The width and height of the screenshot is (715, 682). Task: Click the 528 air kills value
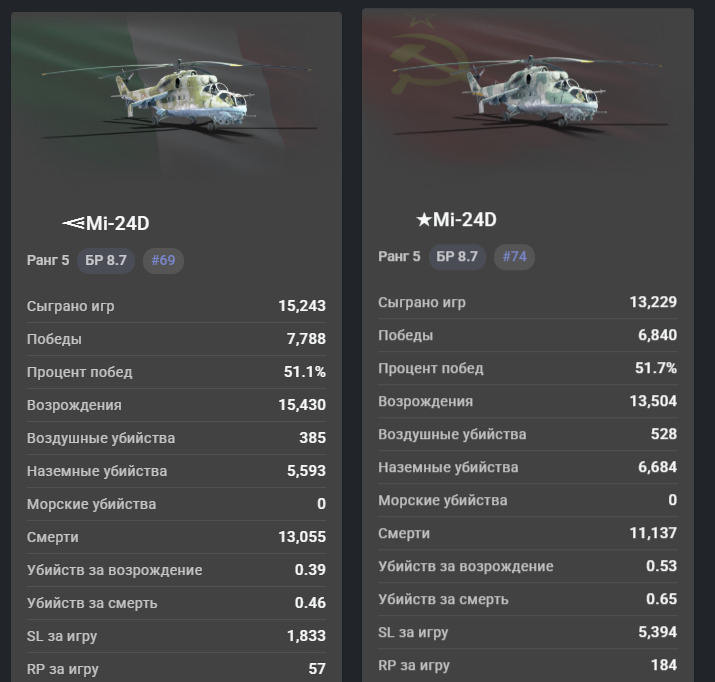pos(663,434)
